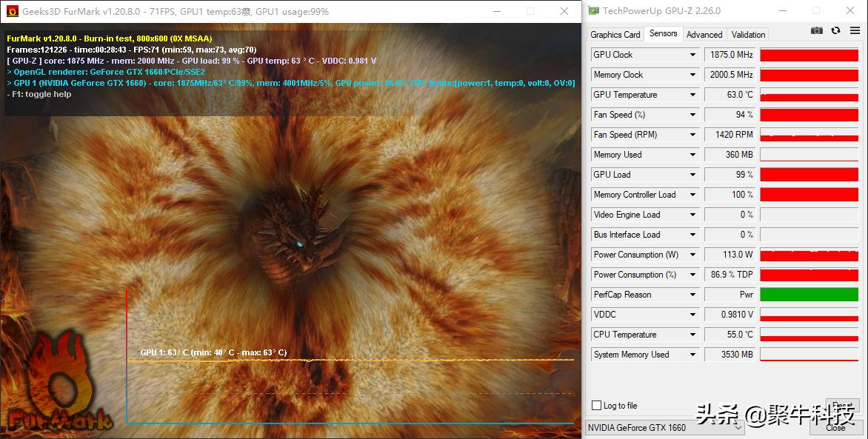The height and width of the screenshot is (439, 868).
Task: Click the 0.9810 V VDDC value
Action: pos(730,315)
